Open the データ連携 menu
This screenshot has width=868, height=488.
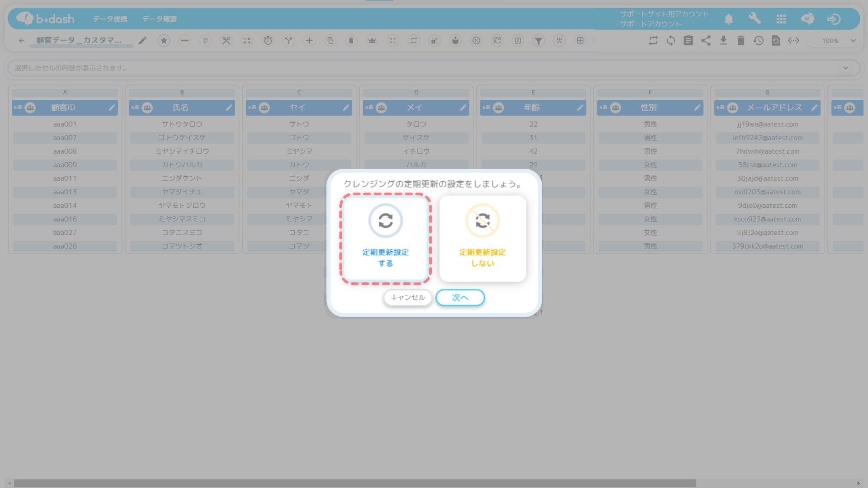click(x=110, y=19)
